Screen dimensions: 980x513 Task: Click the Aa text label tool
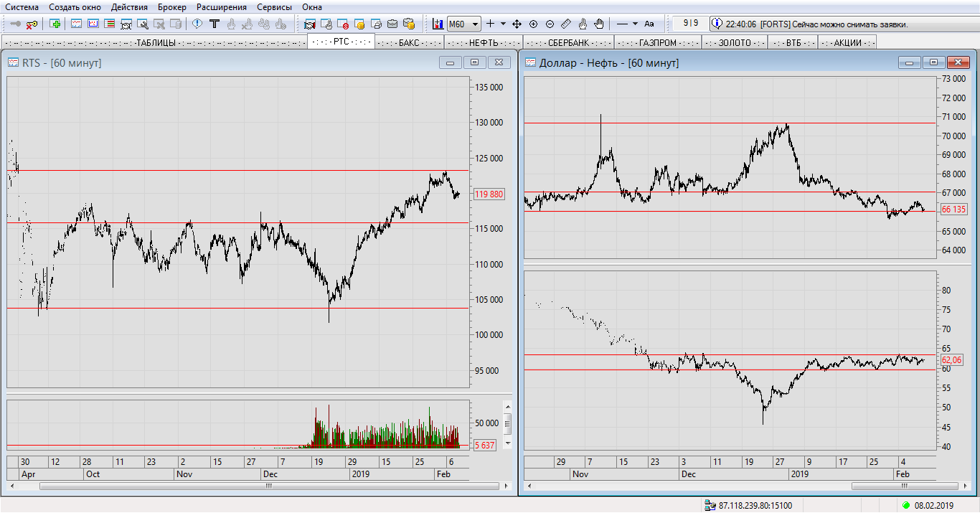(x=649, y=24)
